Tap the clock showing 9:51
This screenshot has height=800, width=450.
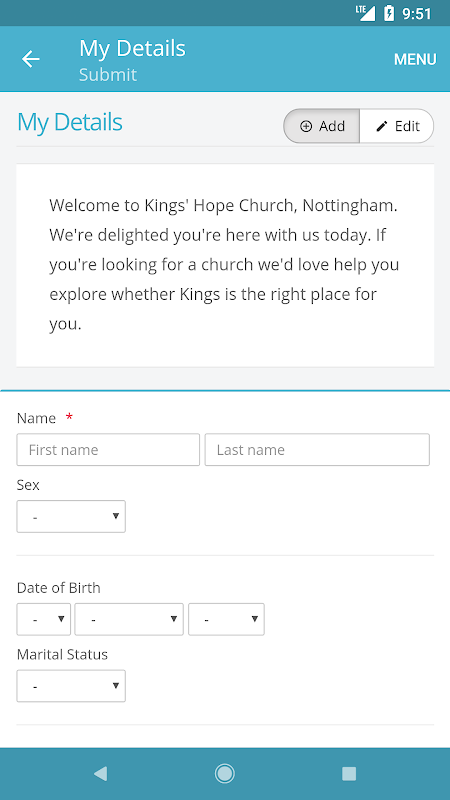417,14
